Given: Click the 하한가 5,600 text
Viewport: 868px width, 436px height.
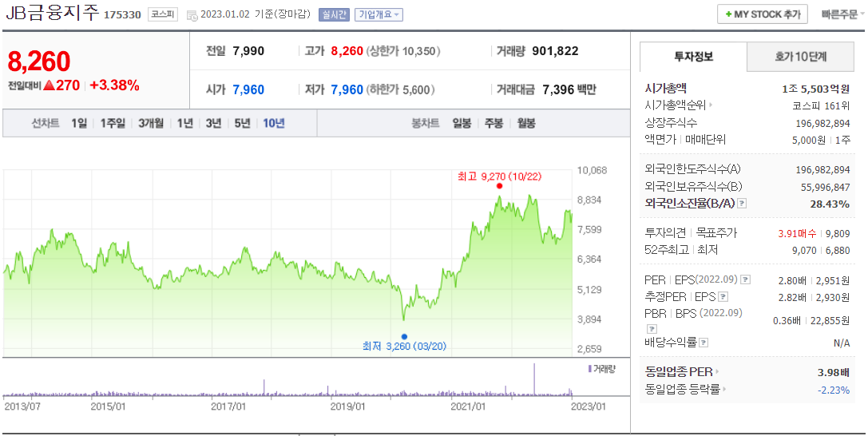Looking at the screenshot, I should [401, 89].
